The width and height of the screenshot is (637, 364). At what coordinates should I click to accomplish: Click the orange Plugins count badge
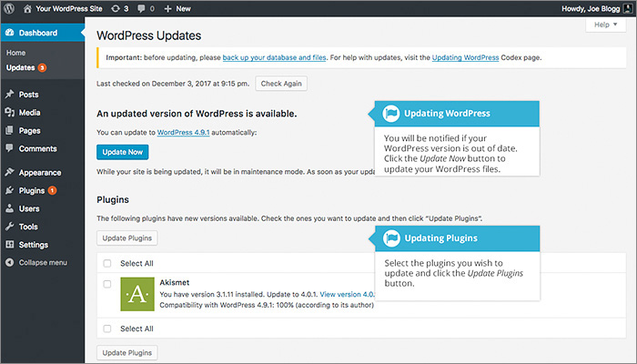pyautogui.click(x=52, y=190)
